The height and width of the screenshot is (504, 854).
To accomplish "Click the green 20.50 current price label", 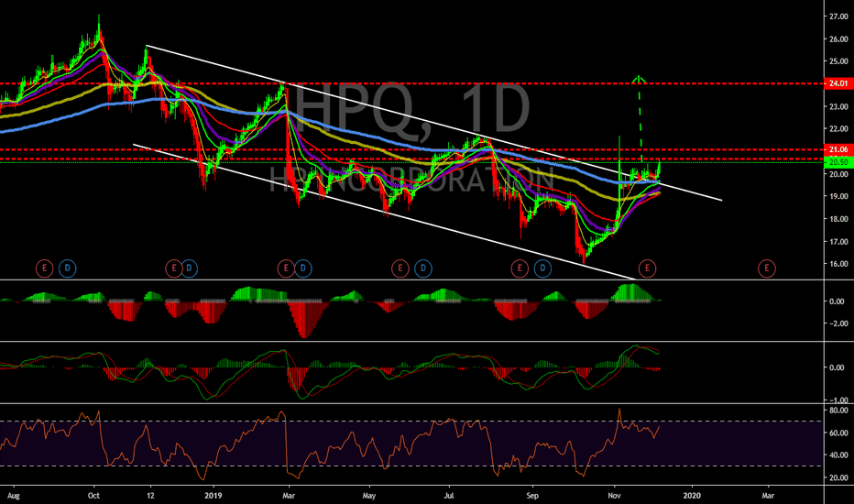I will (x=838, y=162).
